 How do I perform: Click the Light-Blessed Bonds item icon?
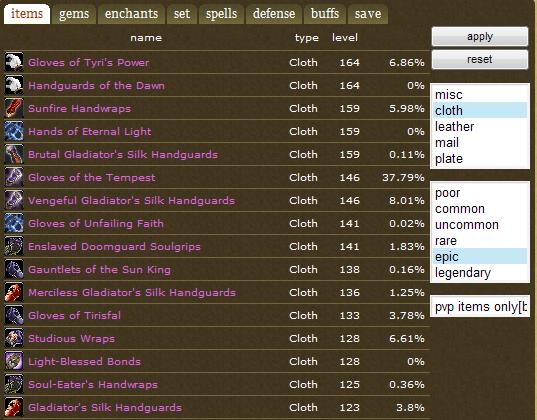point(14,361)
